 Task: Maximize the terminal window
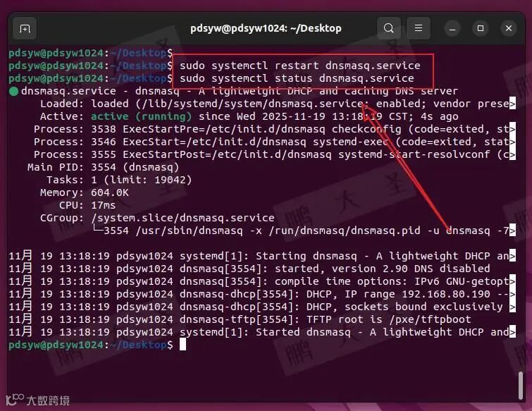[481, 28]
